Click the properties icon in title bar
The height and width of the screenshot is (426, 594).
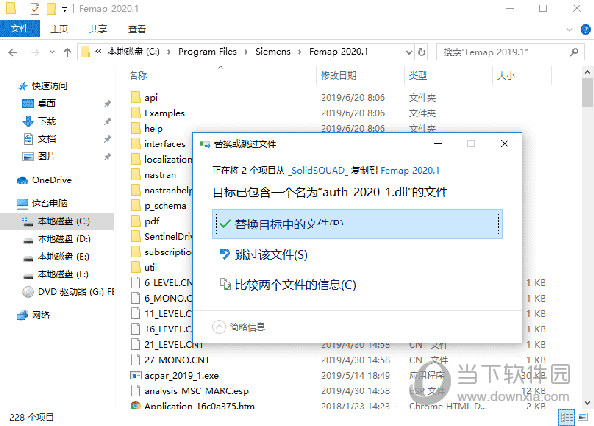(35, 8)
